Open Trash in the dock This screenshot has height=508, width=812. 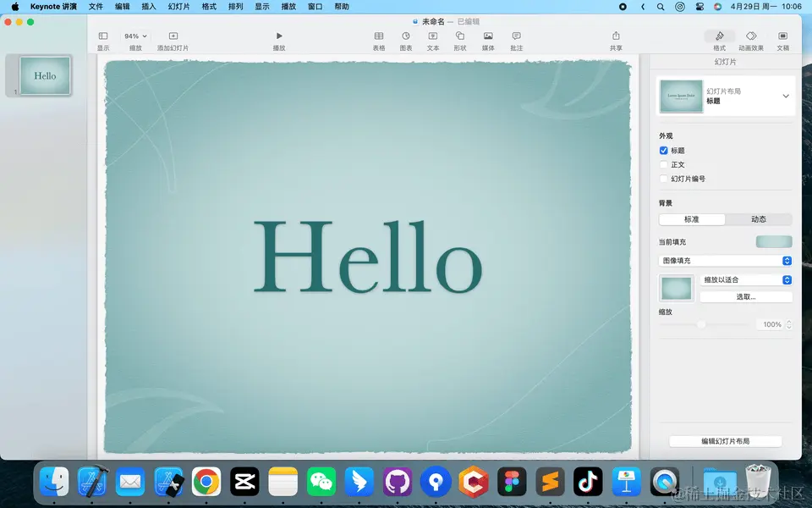tap(758, 482)
